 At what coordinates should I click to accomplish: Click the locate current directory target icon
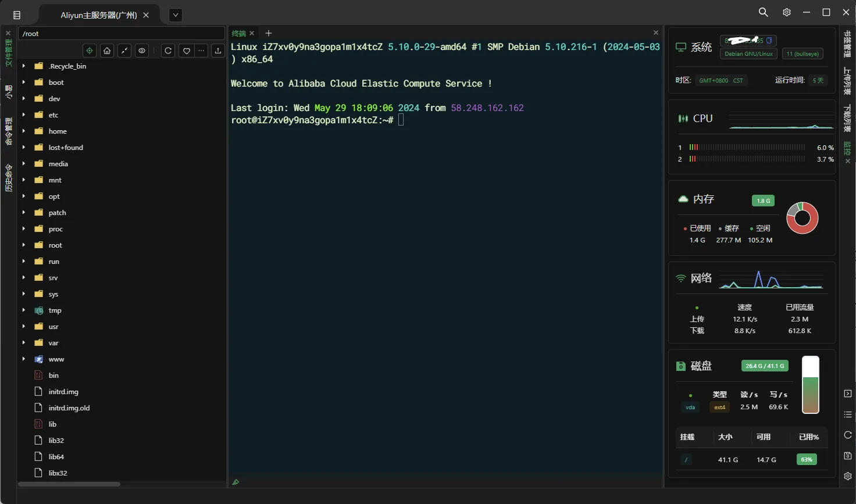tap(90, 51)
